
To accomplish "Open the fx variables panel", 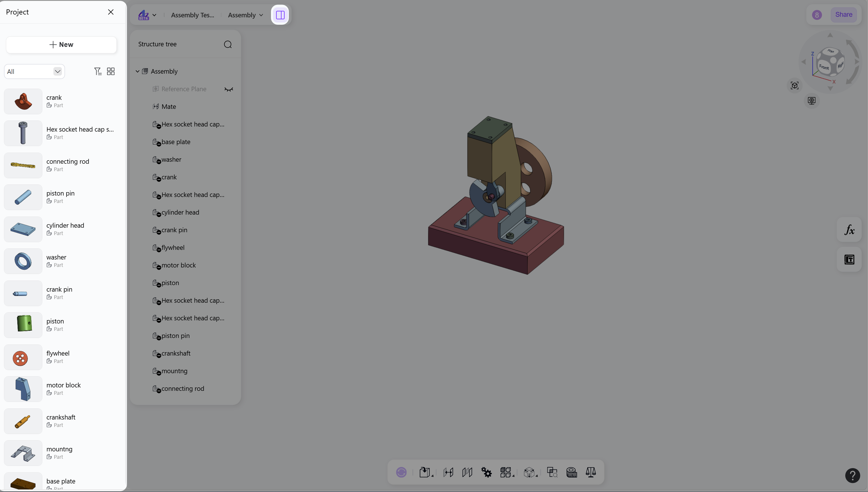I will tap(849, 230).
